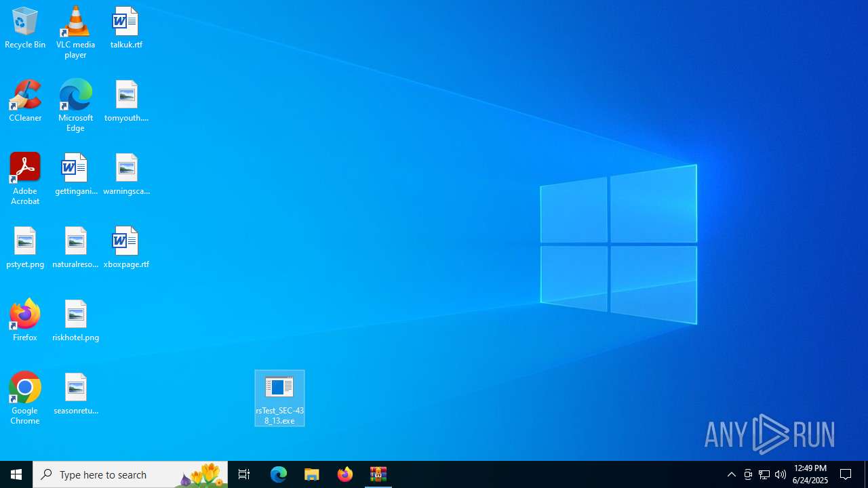Launch Microsoft Edge from the taskbar
The height and width of the screenshot is (488, 868).
279,474
